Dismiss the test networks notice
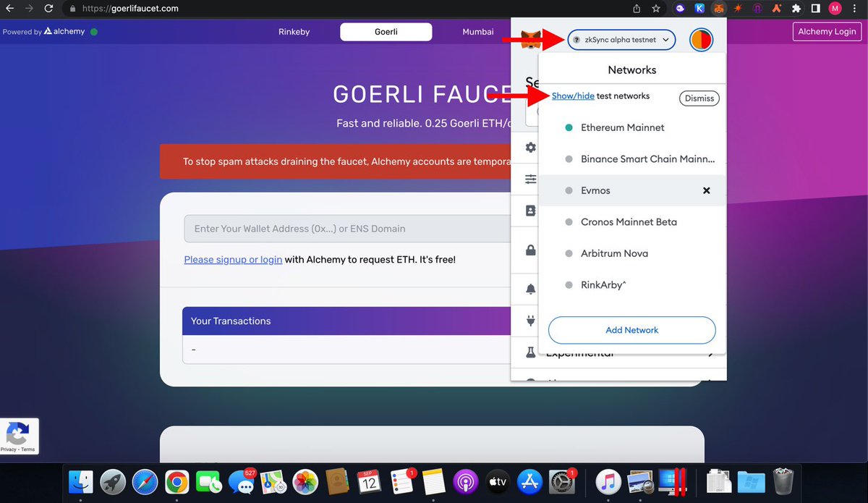The height and width of the screenshot is (503, 868). point(699,98)
